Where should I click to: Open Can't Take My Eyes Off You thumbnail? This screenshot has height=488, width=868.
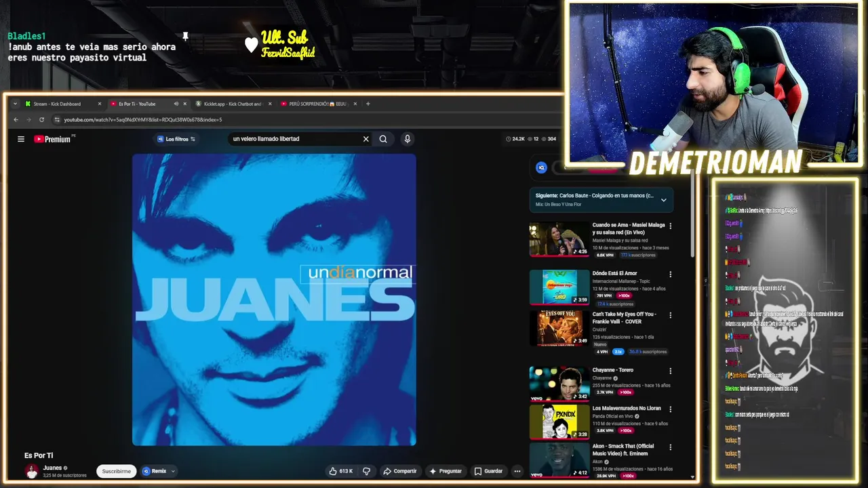tap(559, 328)
